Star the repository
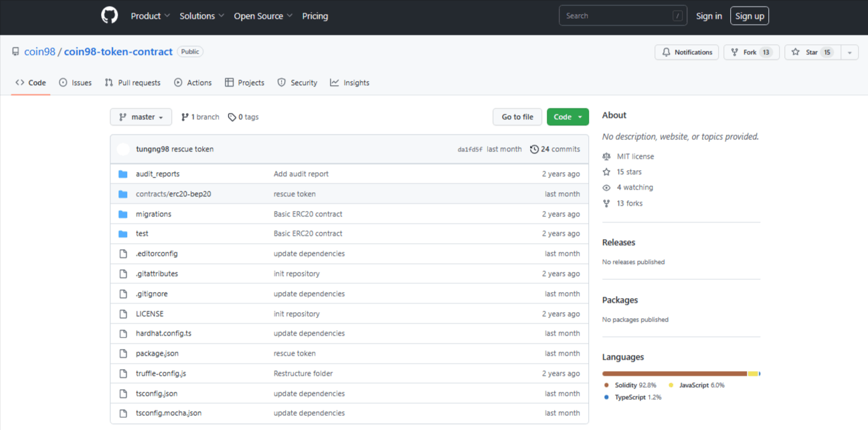The height and width of the screenshot is (430, 868). [812, 52]
